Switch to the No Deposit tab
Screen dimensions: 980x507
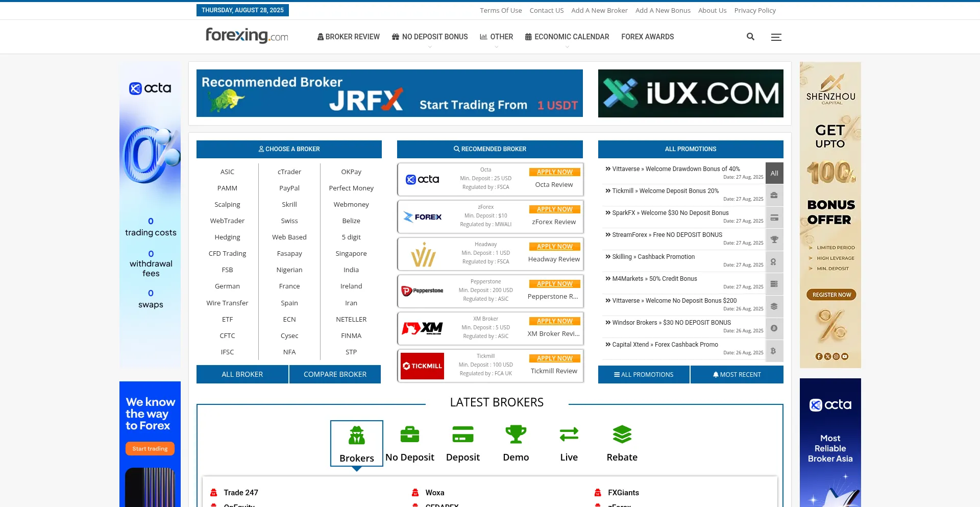410,443
